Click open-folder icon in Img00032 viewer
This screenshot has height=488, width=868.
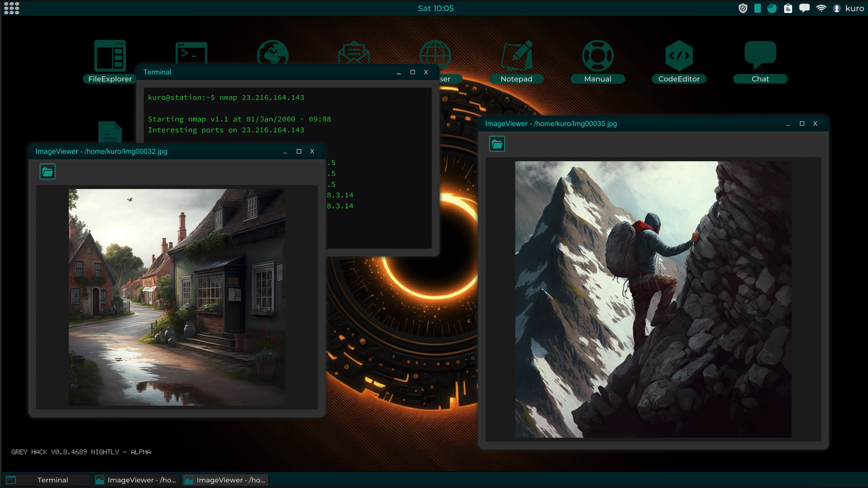point(48,172)
